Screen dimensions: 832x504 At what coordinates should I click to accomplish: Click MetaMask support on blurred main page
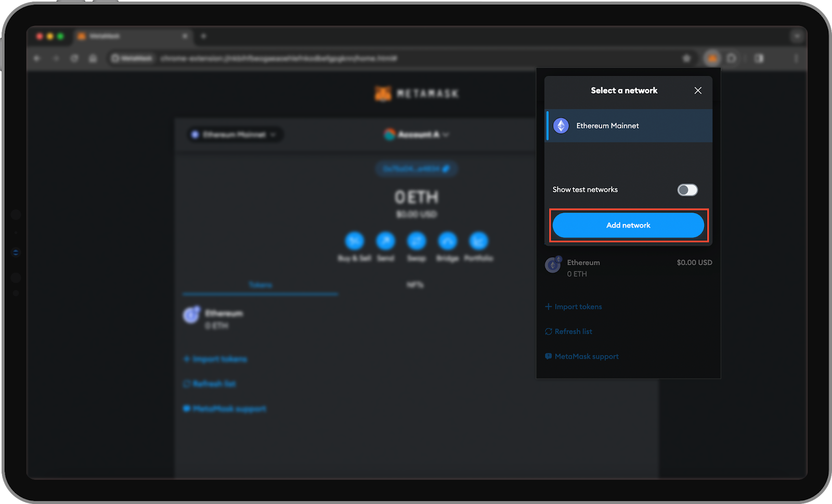225,408
